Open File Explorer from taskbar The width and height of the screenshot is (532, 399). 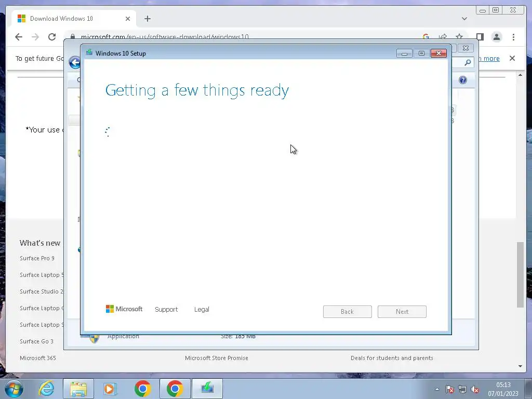[x=78, y=389]
